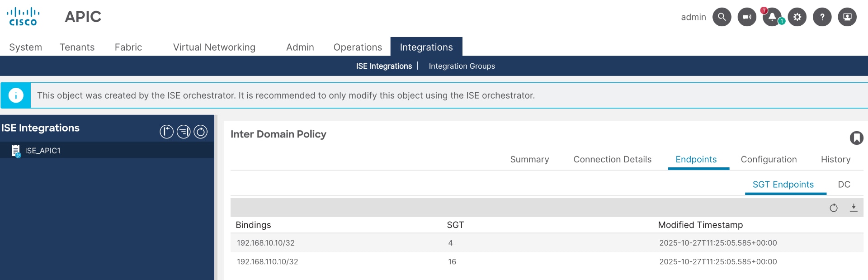Click the monitor icon beside help
The height and width of the screenshot is (280, 868).
point(847,17)
